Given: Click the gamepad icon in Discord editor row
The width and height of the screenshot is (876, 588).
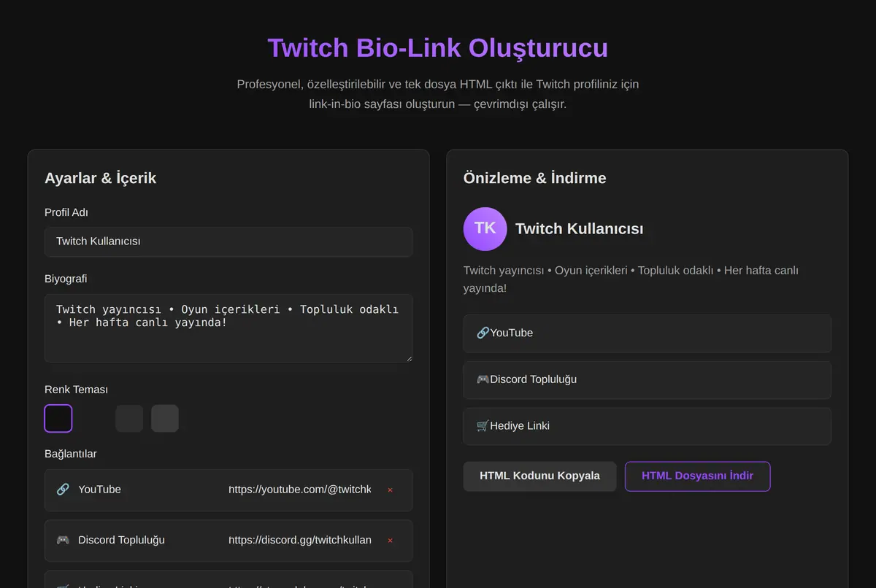Looking at the screenshot, I should 63,541.
